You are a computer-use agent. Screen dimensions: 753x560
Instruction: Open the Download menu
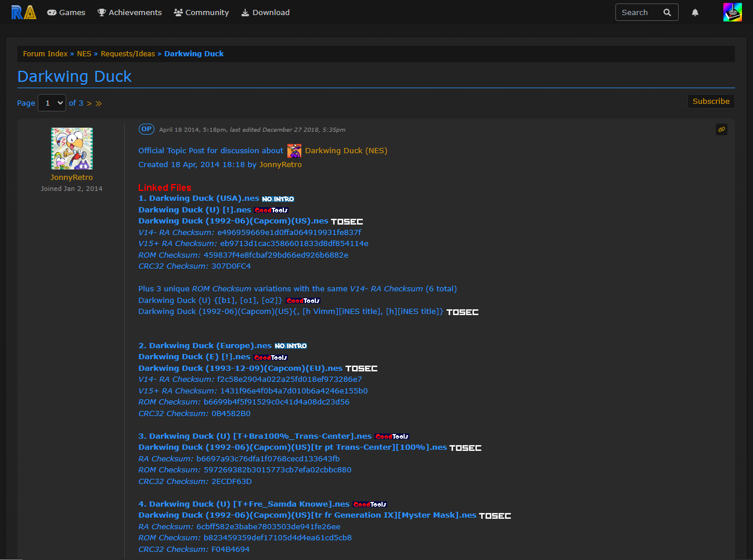coord(265,12)
